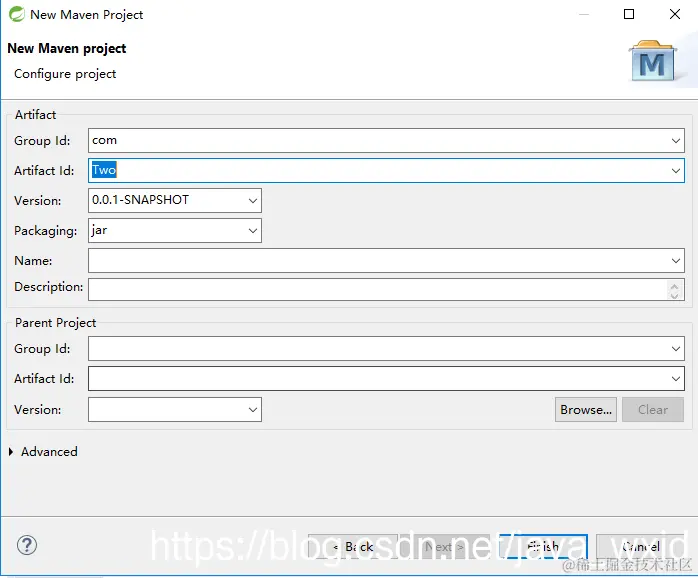Open the Artifact Group Id dropdown arrow
698x578 pixels.
click(675, 141)
